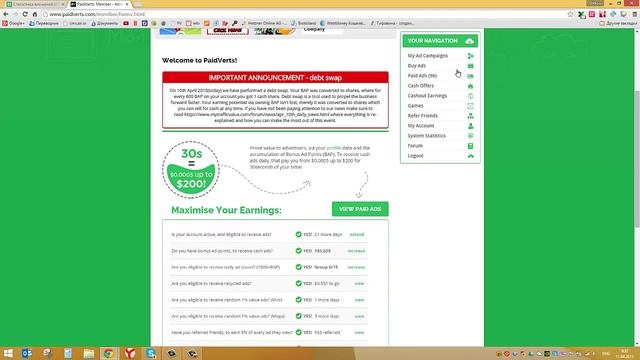Click the Cashout Earnings icon

tap(470, 96)
